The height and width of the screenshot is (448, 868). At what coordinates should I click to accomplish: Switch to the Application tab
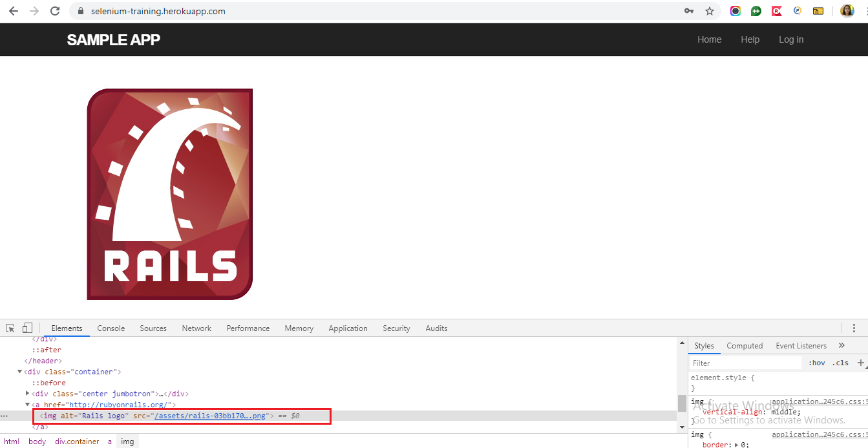click(348, 328)
